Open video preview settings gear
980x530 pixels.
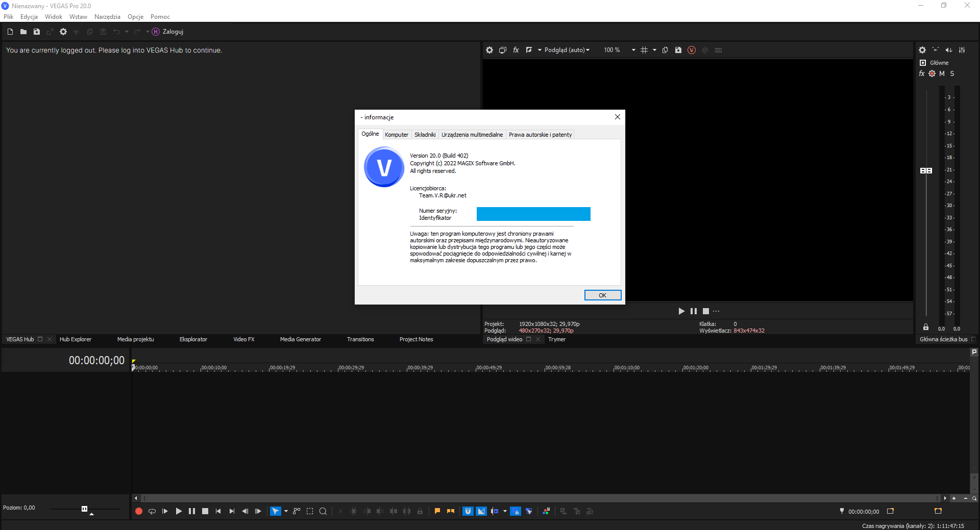click(489, 50)
